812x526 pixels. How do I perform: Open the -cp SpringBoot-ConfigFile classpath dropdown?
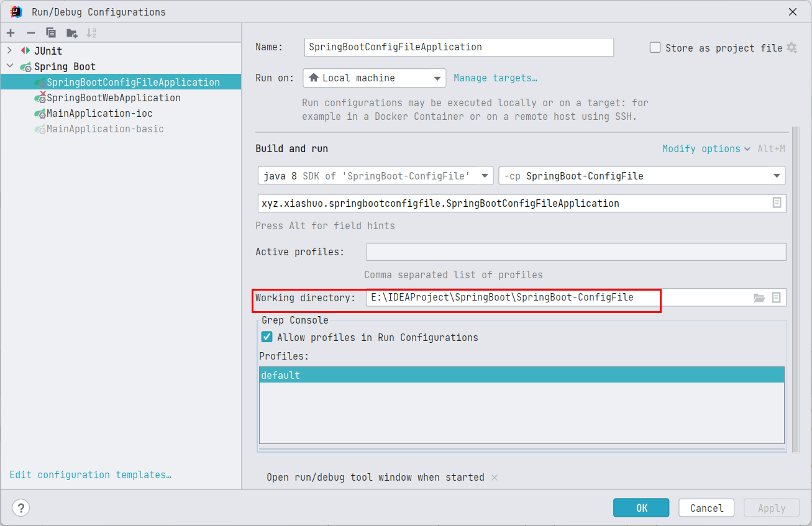pos(642,176)
